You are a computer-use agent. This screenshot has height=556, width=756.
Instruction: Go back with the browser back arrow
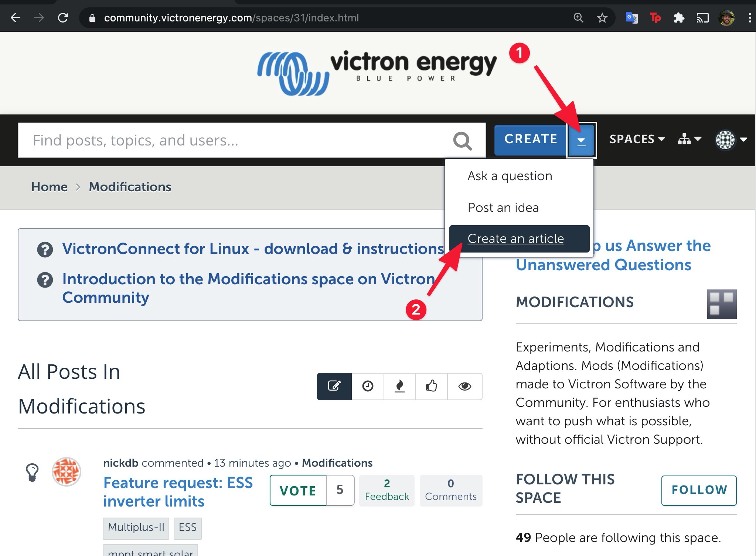tap(15, 18)
